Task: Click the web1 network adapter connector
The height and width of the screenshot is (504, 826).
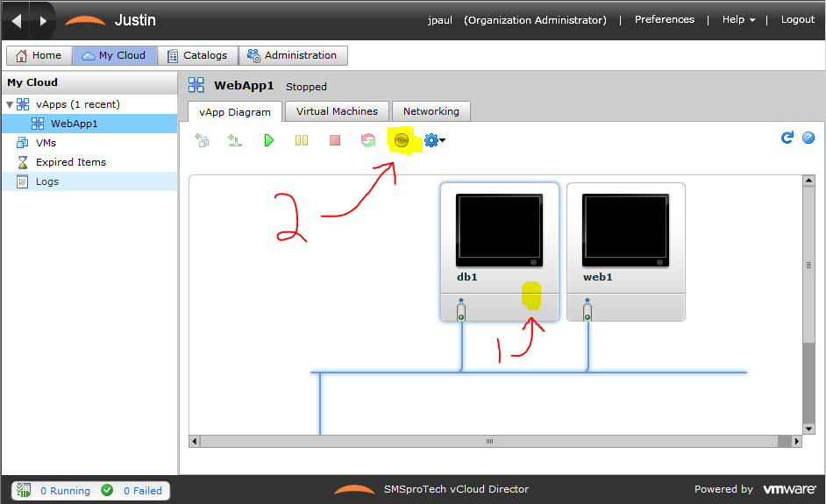Action: (x=587, y=309)
